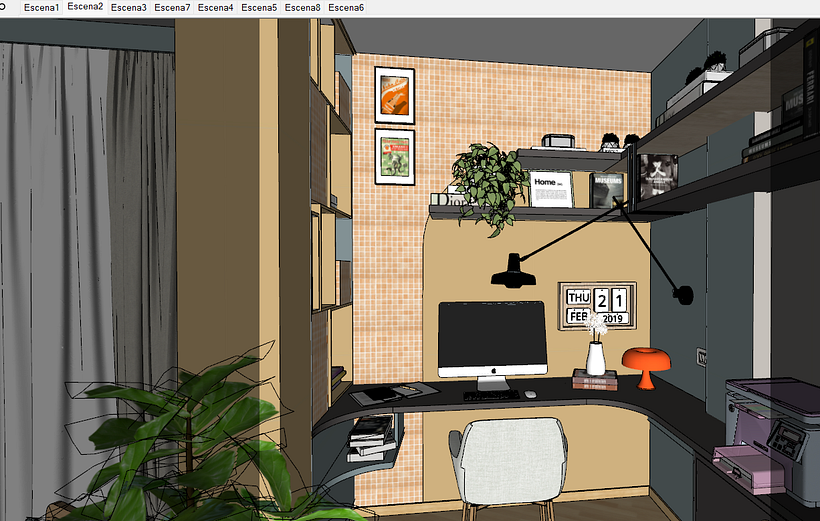Pick the orange mushroom lamp model
Image resolution: width=820 pixels, height=521 pixels.
pyautogui.click(x=646, y=367)
